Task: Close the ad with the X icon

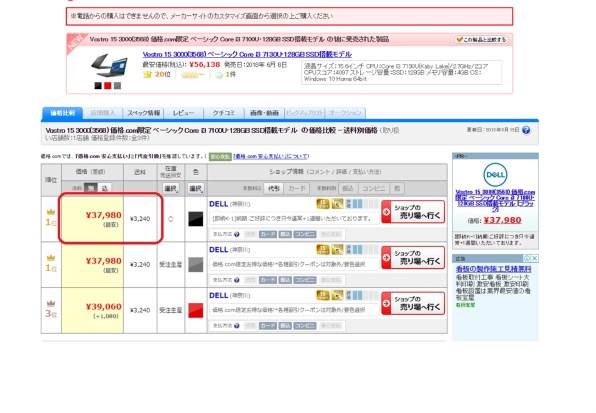Action: coord(534,258)
